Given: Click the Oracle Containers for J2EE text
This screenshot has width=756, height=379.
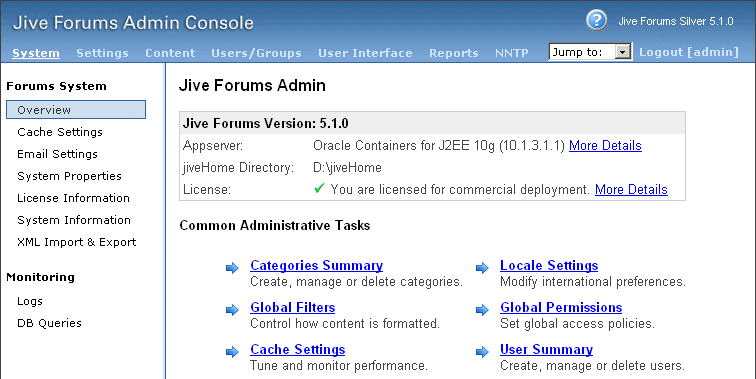Looking at the screenshot, I should [x=439, y=146].
